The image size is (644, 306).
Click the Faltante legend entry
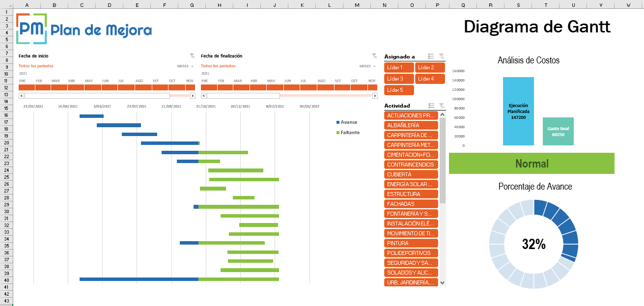(348, 133)
